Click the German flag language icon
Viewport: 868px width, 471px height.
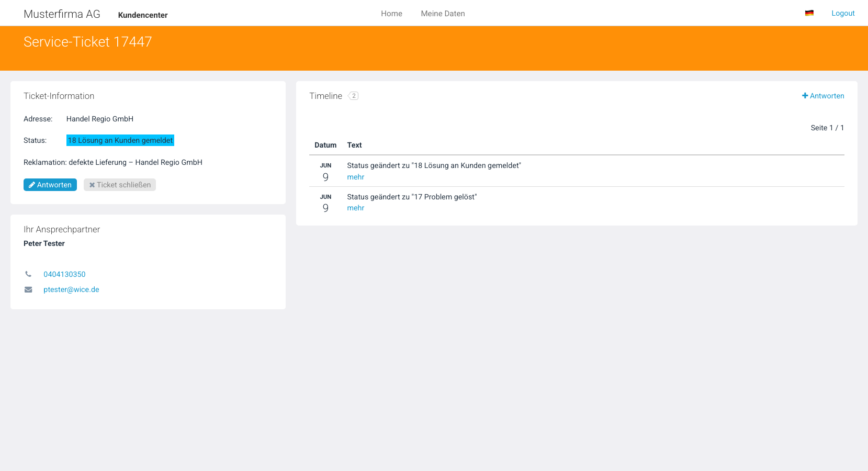pos(809,13)
